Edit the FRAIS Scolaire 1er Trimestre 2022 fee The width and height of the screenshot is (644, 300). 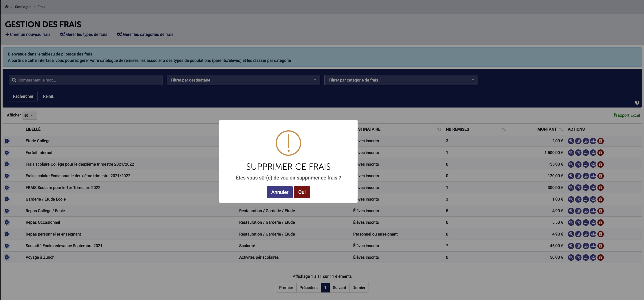point(578,188)
